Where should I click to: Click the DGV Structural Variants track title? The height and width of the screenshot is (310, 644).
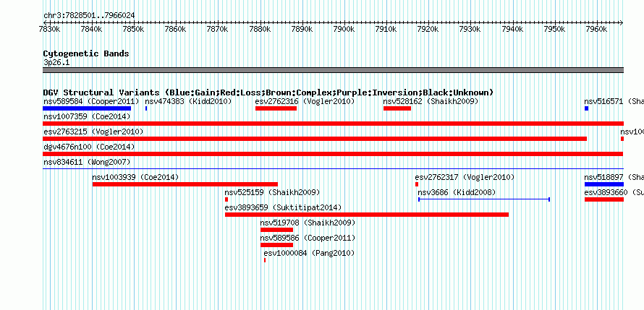click(x=268, y=92)
